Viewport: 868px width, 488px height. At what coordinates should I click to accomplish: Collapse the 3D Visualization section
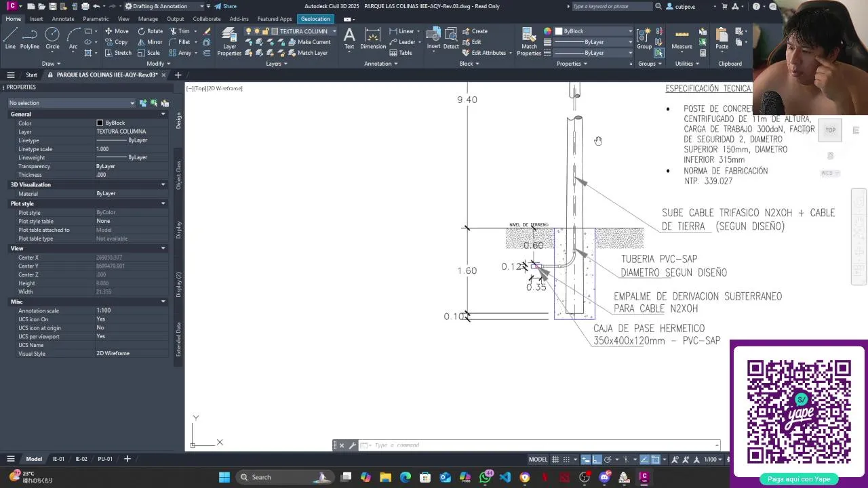point(163,184)
